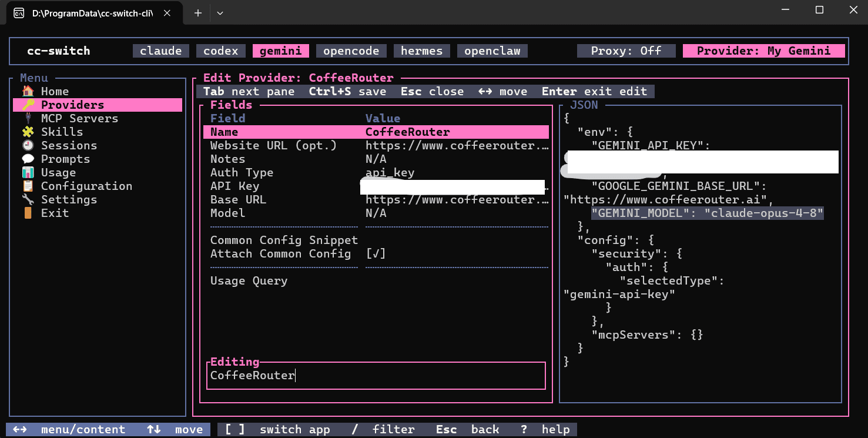This screenshot has width=868, height=438.
Task: Select the Common Config Snippet row
Action: (x=376, y=240)
